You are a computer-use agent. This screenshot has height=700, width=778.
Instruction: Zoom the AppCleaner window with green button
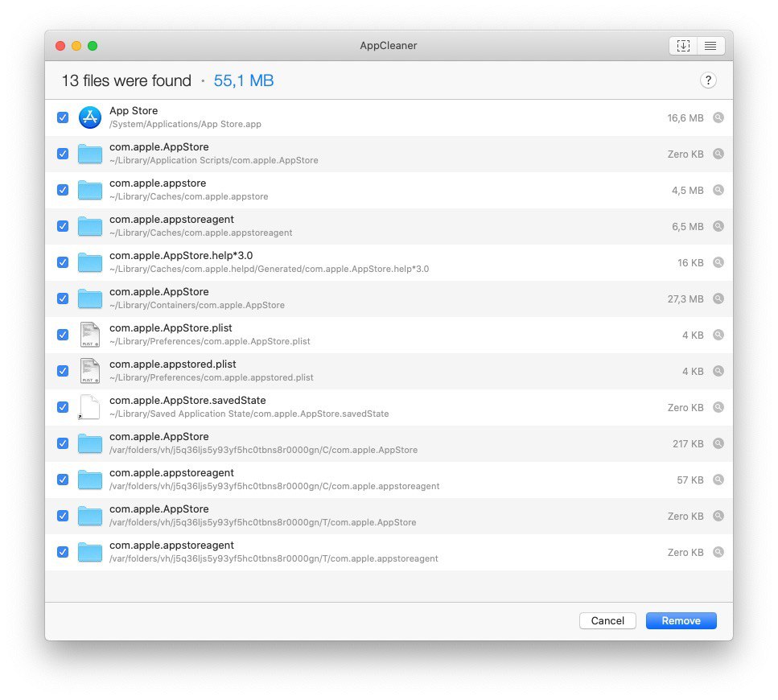tap(93, 46)
